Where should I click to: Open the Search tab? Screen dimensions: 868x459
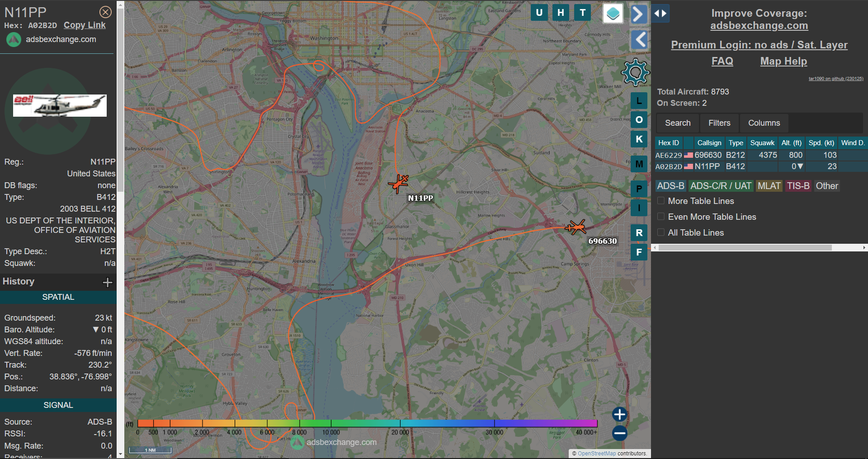pos(678,123)
